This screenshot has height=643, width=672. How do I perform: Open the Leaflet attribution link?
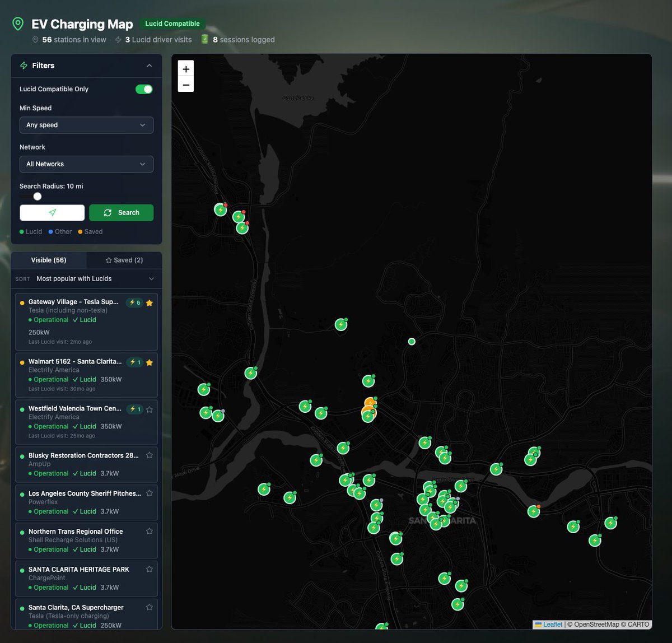[549, 625]
